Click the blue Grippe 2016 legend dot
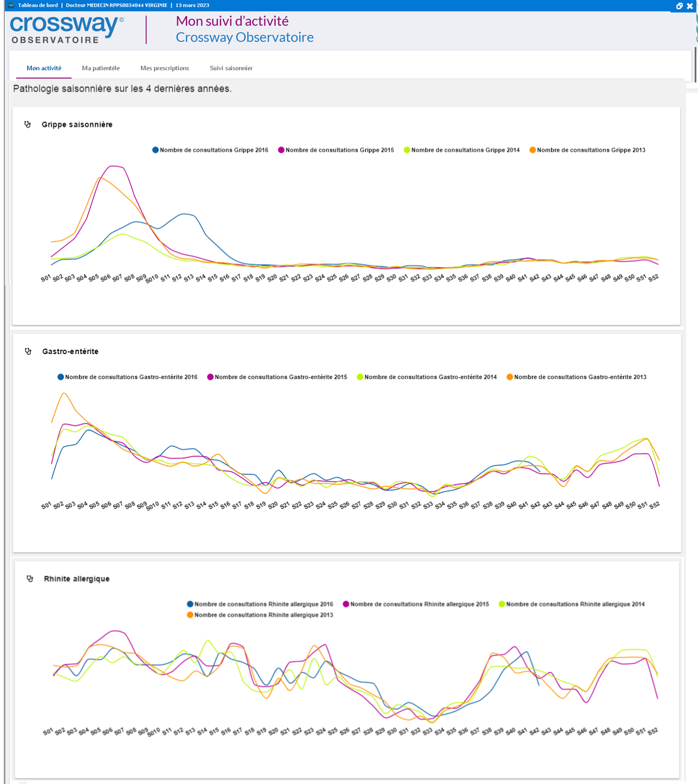The height and width of the screenshot is (784, 698). click(156, 150)
